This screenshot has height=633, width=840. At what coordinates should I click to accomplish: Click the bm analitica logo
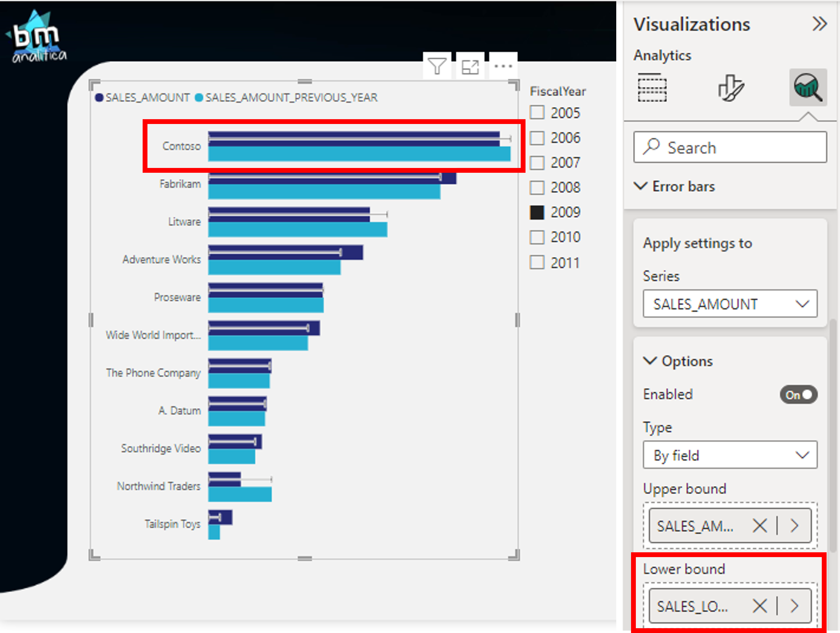click(36, 36)
